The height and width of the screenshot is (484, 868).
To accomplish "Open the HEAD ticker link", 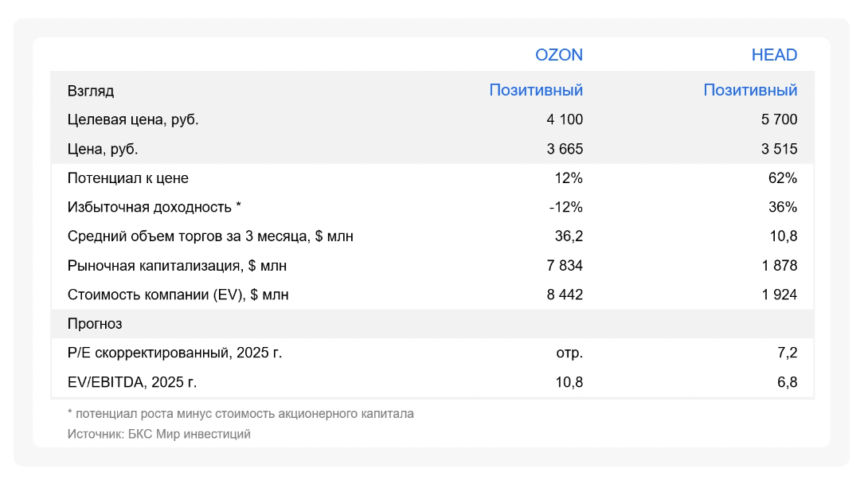I will (x=774, y=55).
